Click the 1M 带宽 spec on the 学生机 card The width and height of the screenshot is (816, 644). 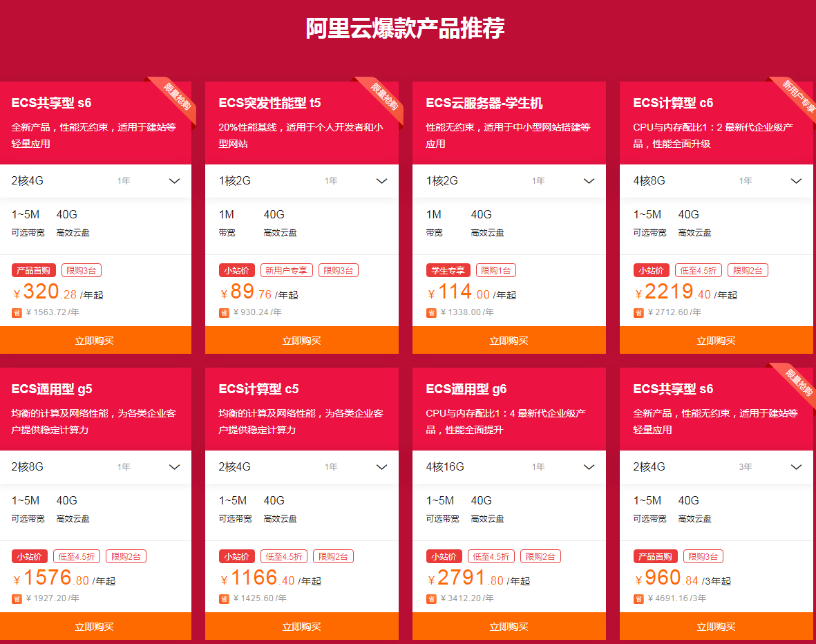[x=435, y=222]
